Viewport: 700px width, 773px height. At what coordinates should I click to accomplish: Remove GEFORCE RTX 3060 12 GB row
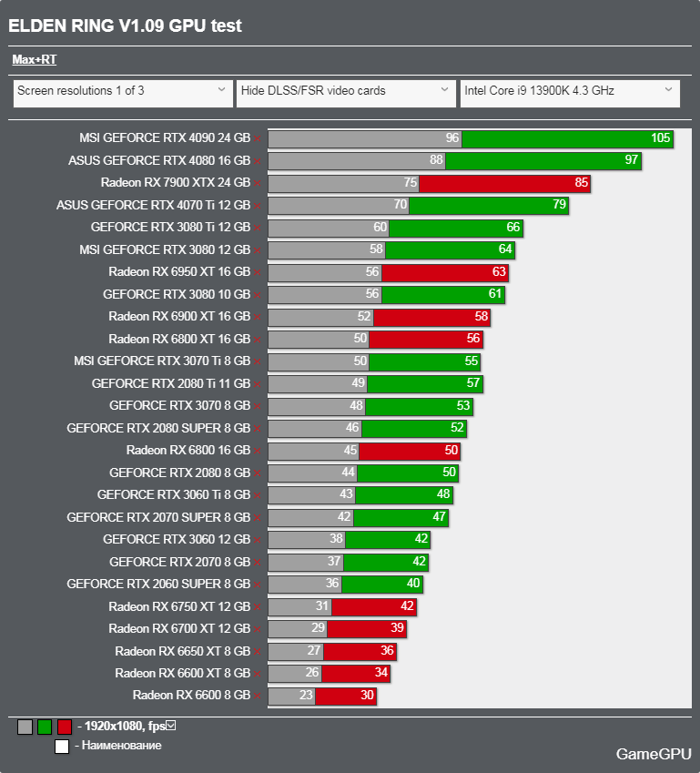258,540
